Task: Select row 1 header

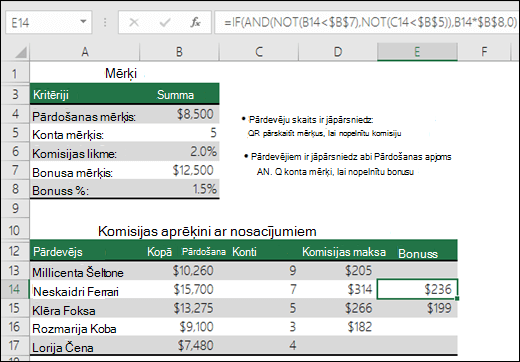Action: click(15, 73)
